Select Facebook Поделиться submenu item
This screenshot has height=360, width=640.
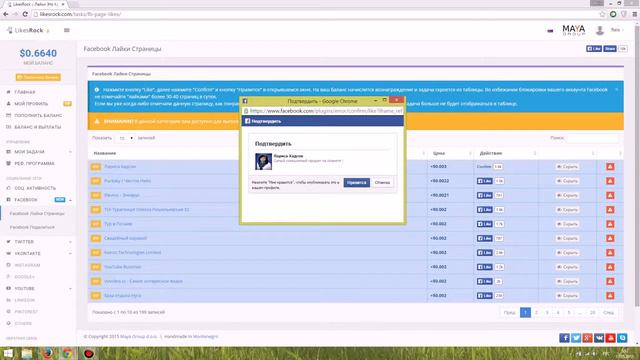(x=32, y=227)
